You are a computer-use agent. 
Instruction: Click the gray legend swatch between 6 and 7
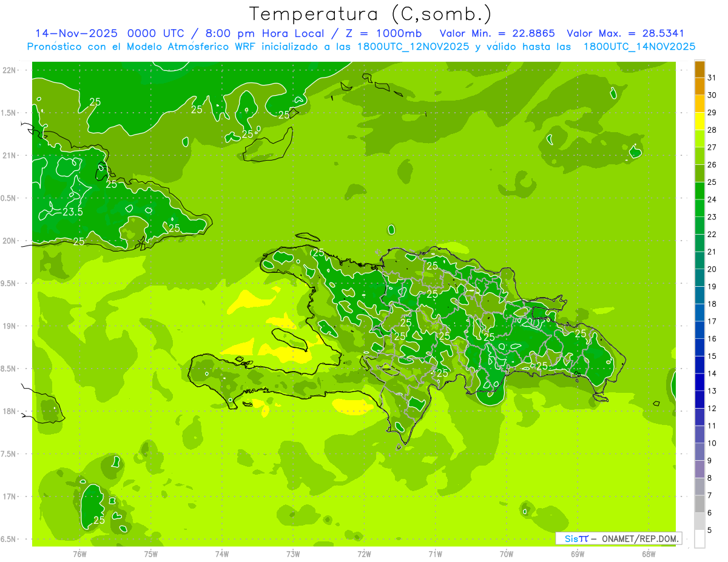(699, 504)
